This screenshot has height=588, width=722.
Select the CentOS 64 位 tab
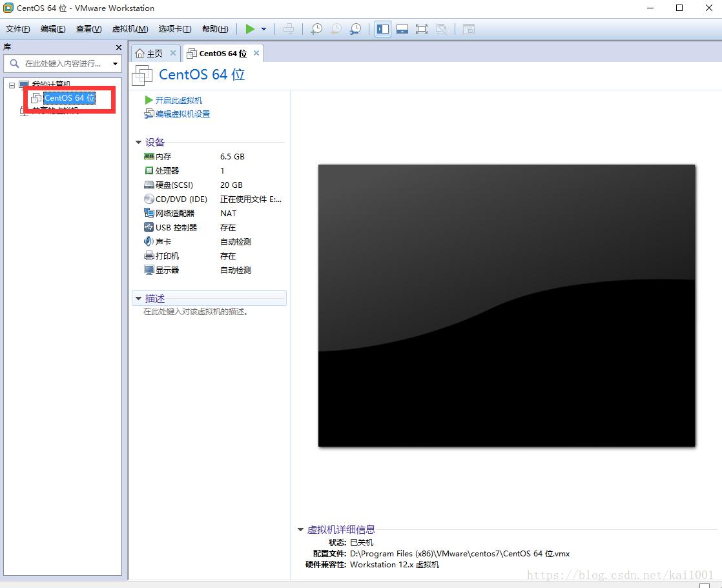[x=223, y=54]
